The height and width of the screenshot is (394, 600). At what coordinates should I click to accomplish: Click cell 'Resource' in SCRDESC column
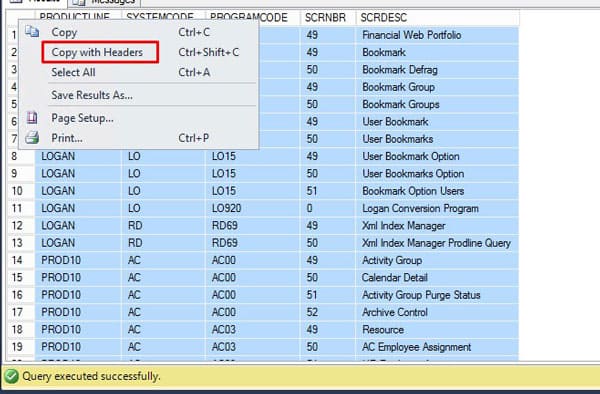click(437, 330)
